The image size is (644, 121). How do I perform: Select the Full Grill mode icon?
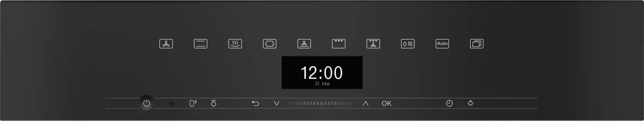(x=339, y=44)
